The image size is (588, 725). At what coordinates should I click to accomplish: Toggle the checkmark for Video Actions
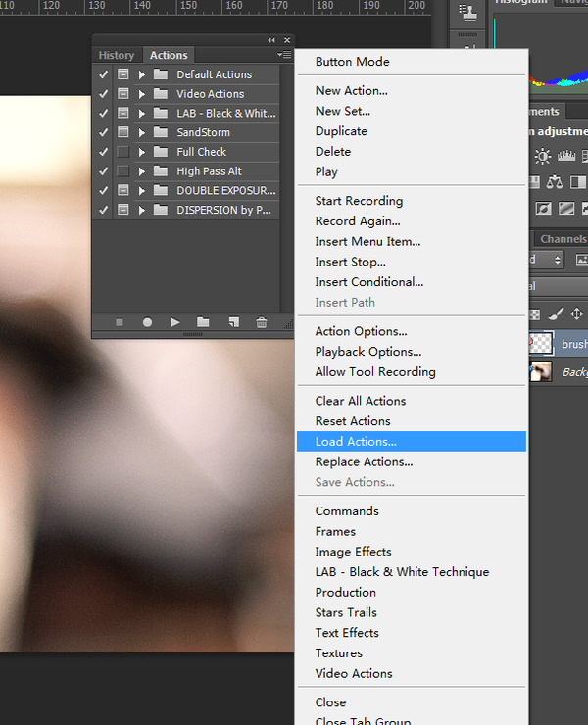[104, 94]
